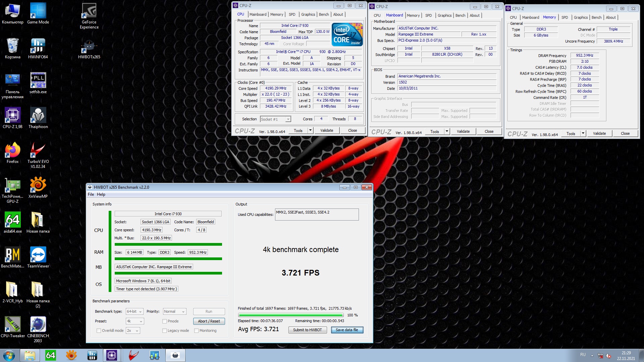Screen dimensions: 644x362
Task: Launch the HWBOTx265 desktop shortcut
Action: (x=89, y=48)
